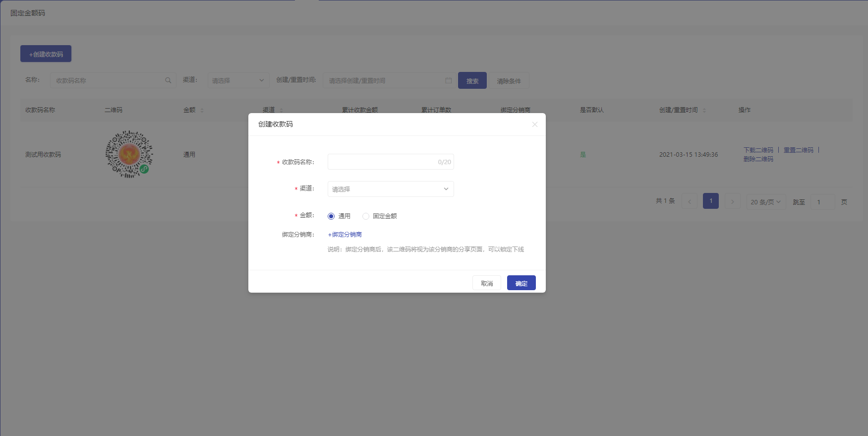This screenshot has height=436, width=868.
Task: Click the +绑定分销商 link
Action: [x=345, y=235]
